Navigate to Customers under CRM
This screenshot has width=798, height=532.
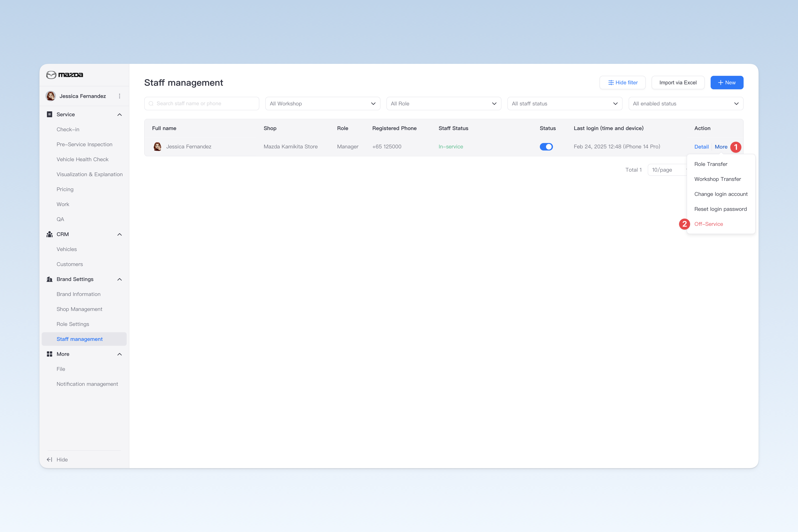[70, 264]
